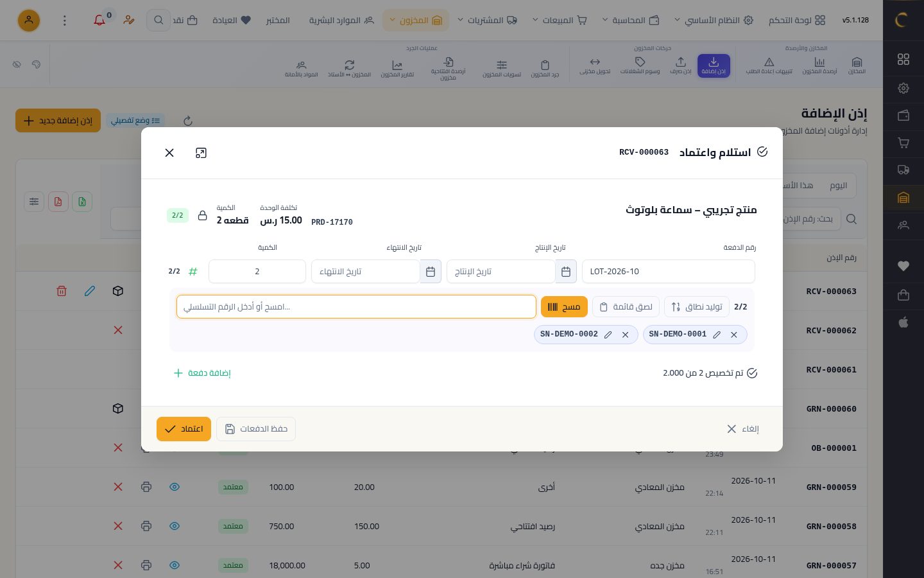
Task: Edit serial SN-DEMO-0002 with the pencil icon
Action: click(x=608, y=335)
